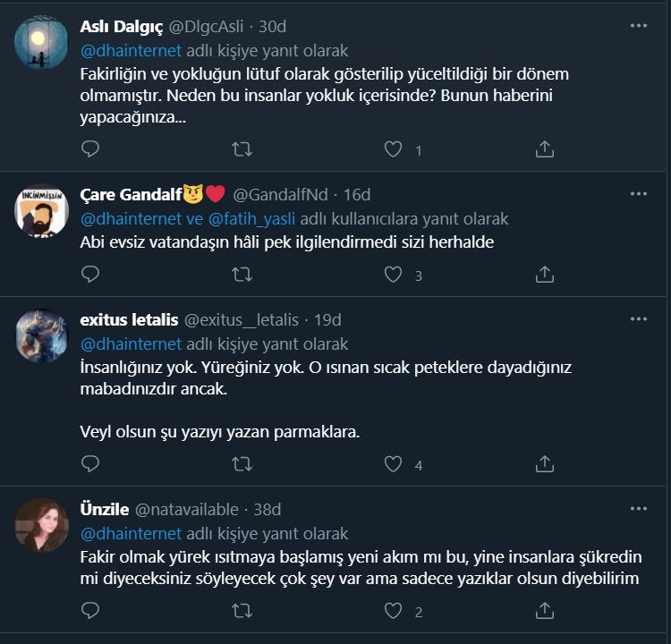Open more options on exitus letalis's tweet
Image resolution: width=671 pixels, height=644 pixels.
tap(638, 319)
